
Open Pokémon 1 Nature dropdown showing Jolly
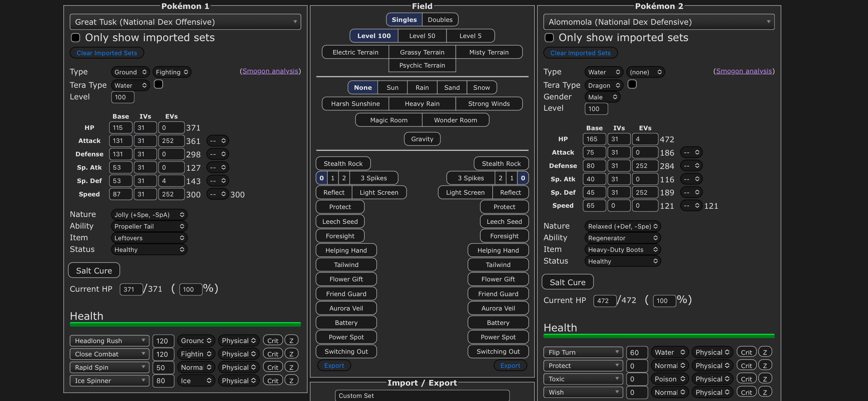coord(149,215)
